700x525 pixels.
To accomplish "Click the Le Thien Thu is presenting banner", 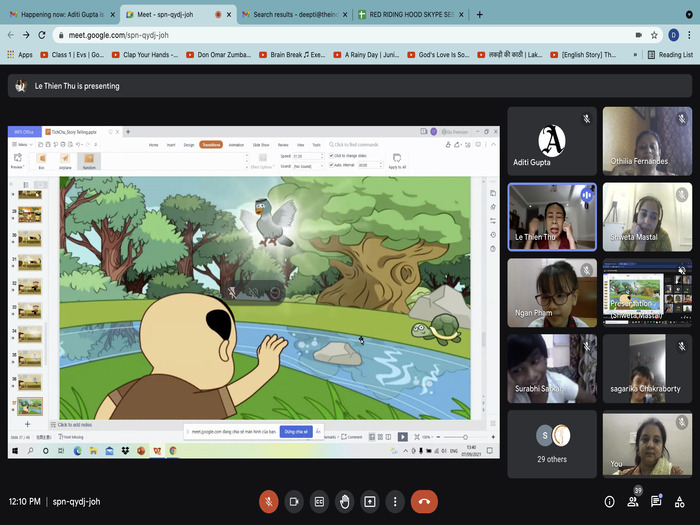I will click(350, 86).
